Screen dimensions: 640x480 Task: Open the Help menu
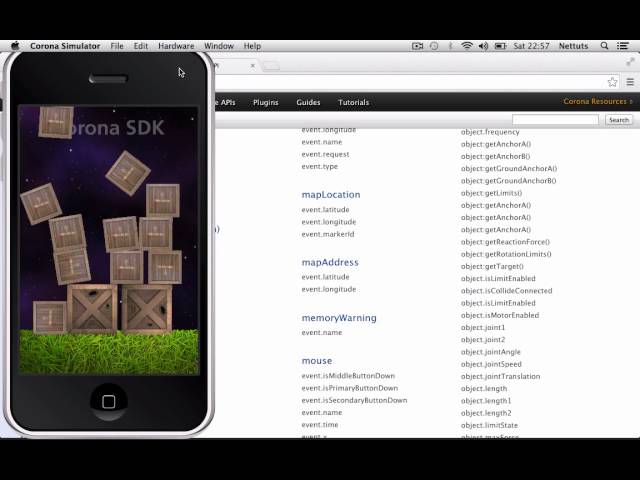point(252,46)
